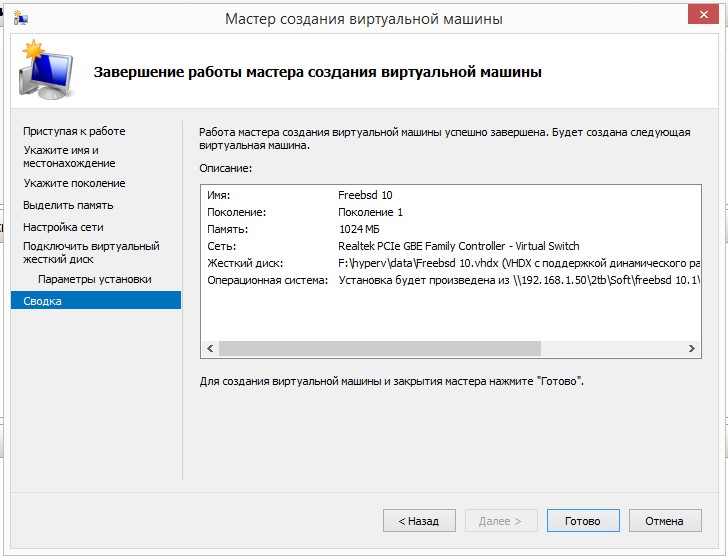The image size is (728, 557).
Task: Click the 1024 МБ memory value
Action: tap(359, 229)
